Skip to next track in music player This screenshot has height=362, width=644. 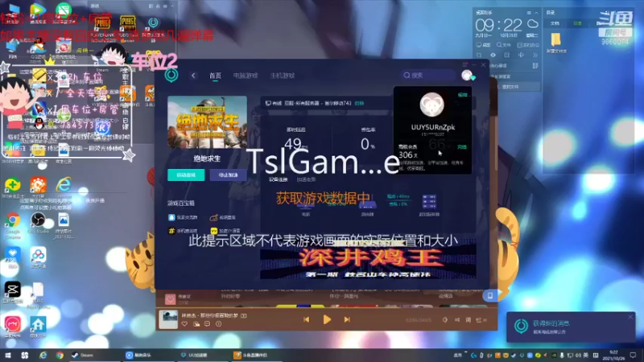(x=347, y=319)
